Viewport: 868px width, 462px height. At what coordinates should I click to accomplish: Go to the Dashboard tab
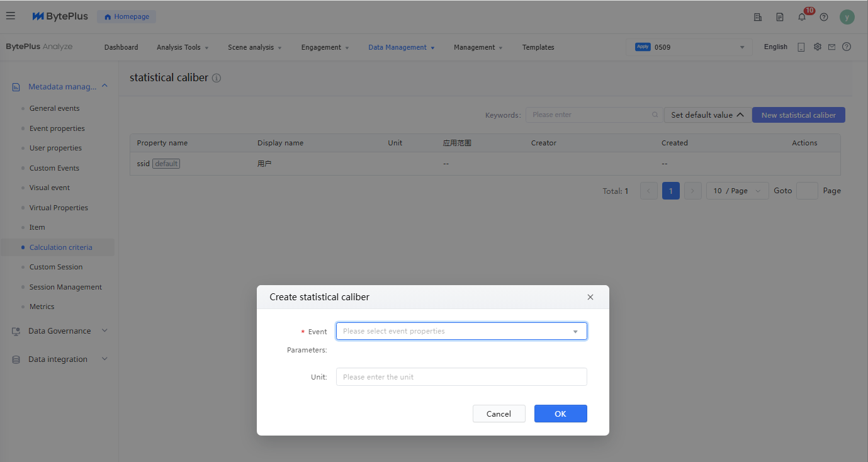[x=121, y=47]
